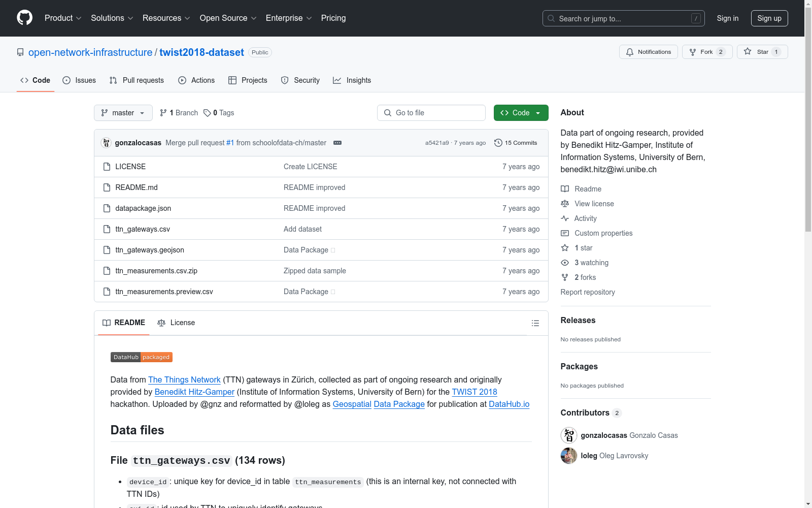Click twist2018-dataset repository name link
This screenshot has width=812, height=508.
coord(201,52)
